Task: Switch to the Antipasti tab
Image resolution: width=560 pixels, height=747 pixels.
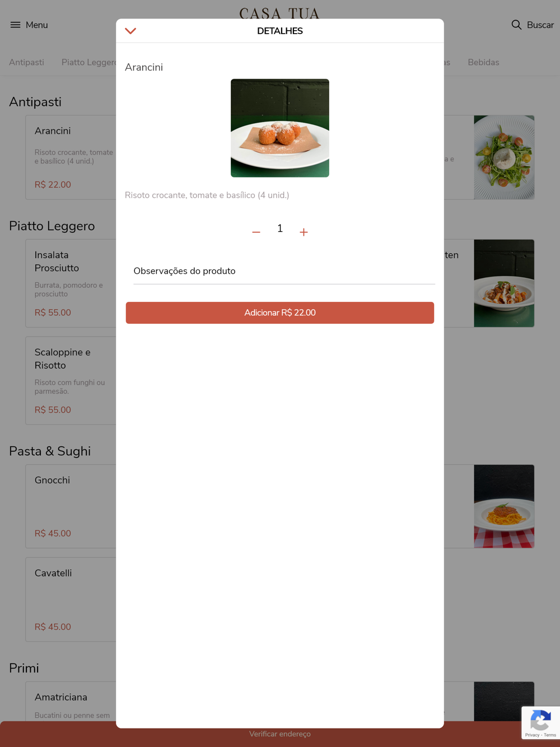Action: click(x=26, y=62)
